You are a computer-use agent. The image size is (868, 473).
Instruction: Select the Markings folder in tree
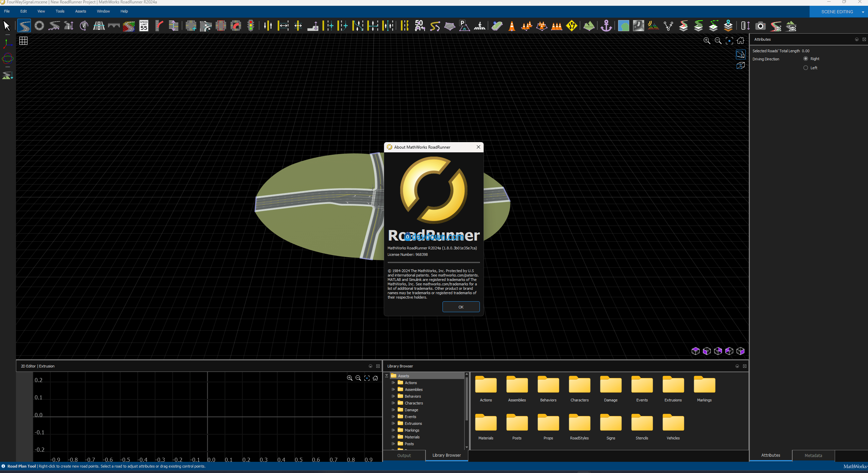[412, 430]
